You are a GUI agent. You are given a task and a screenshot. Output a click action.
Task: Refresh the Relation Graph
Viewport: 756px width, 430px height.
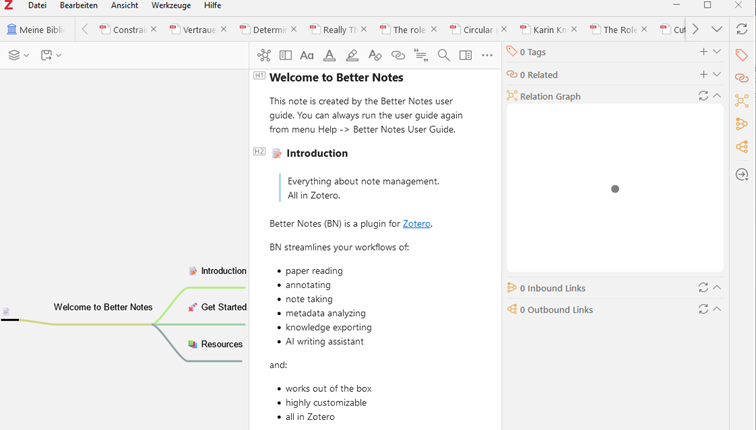tap(703, 96)
